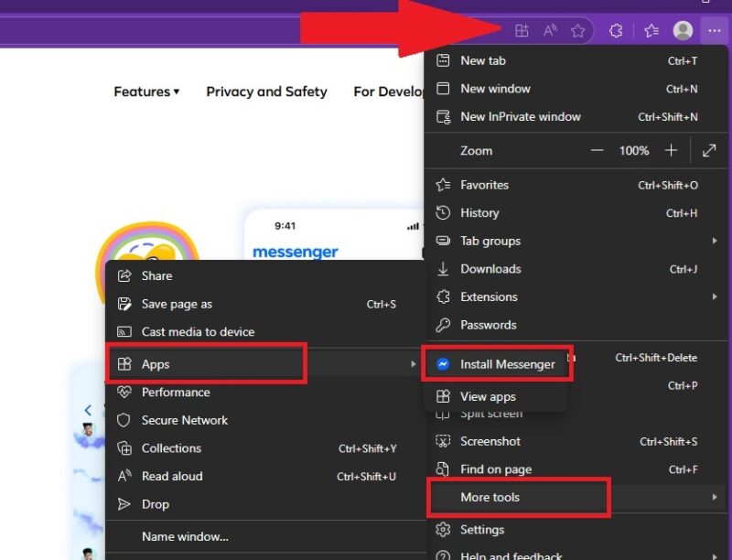Click the messenger phone preview thumbnail
This screenshot has width=732, height=560.
click(334, 233)
